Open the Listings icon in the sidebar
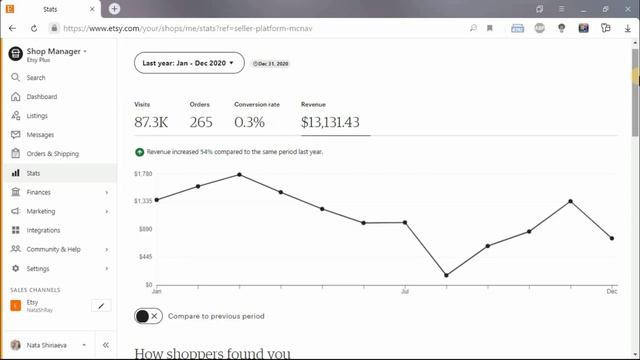The height and width of the screenshot is (360, 640). (16, 116)
